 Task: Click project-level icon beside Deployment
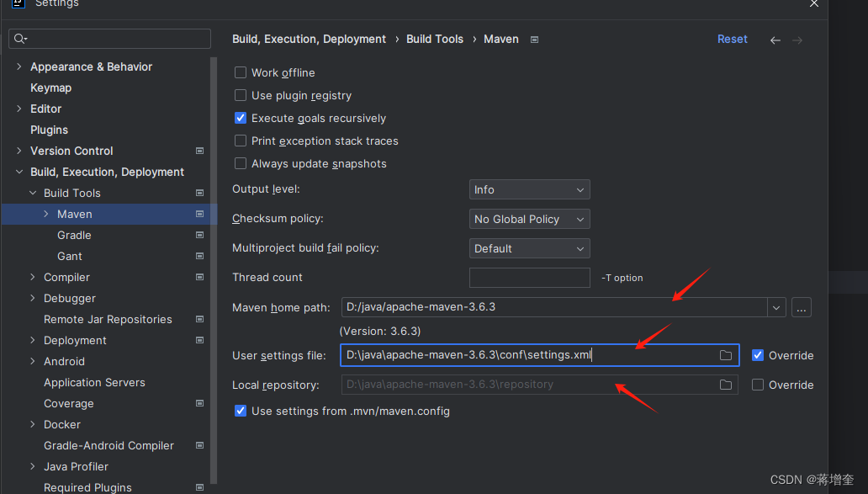pyautogui.click(x=200, y=340)
